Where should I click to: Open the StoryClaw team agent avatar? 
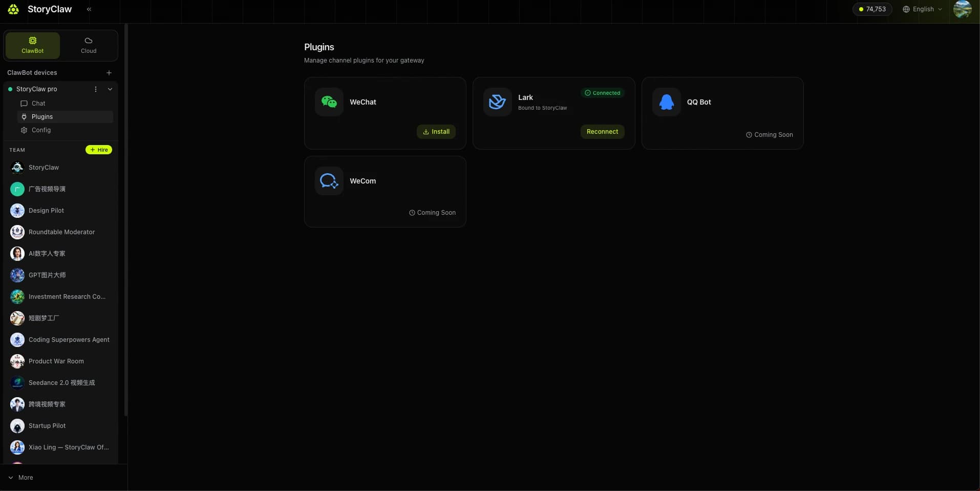(17, 168)
